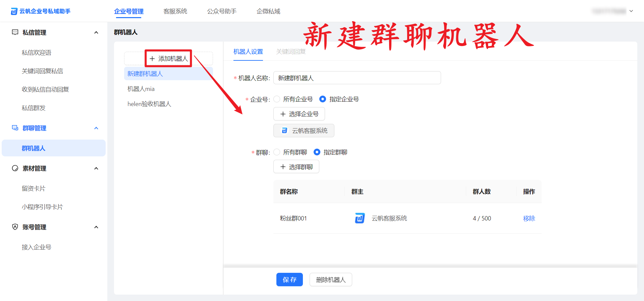The image size is (644, 301).
Task: Collapse the 群聊管理 section chevron
Action: 96,128
